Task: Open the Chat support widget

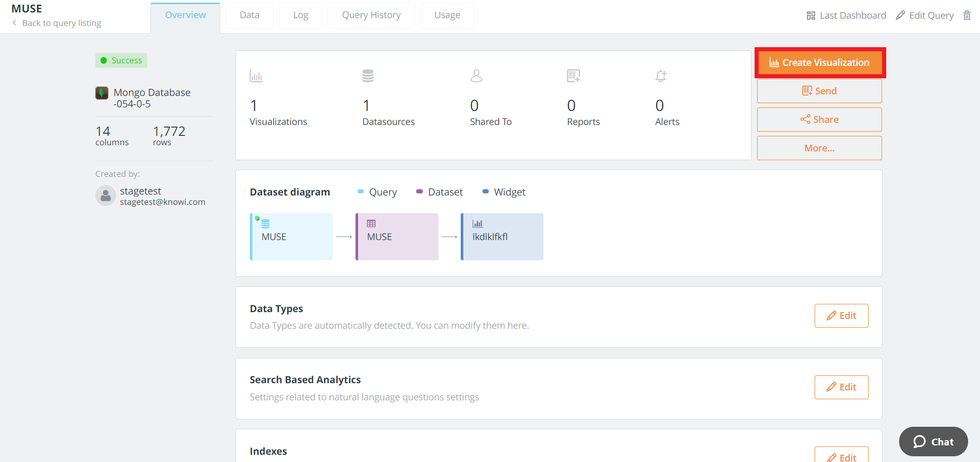Action: 933,442
